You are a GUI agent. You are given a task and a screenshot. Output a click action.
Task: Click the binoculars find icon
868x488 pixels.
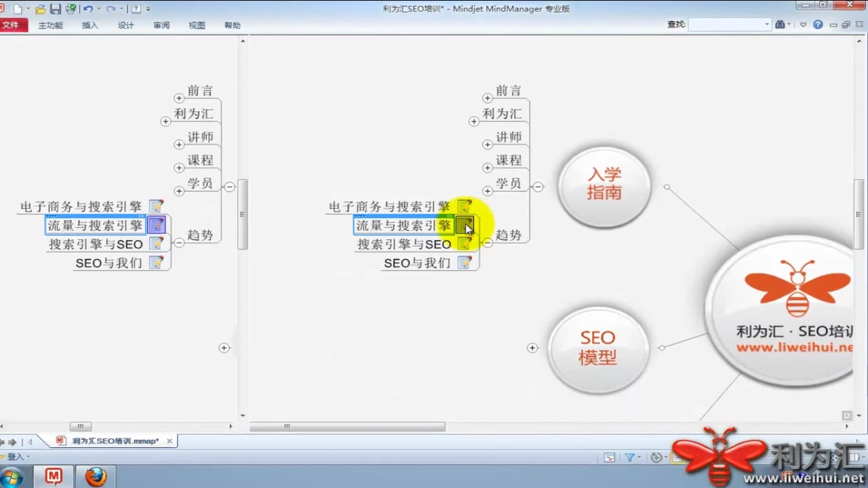(x=780, y=24)
